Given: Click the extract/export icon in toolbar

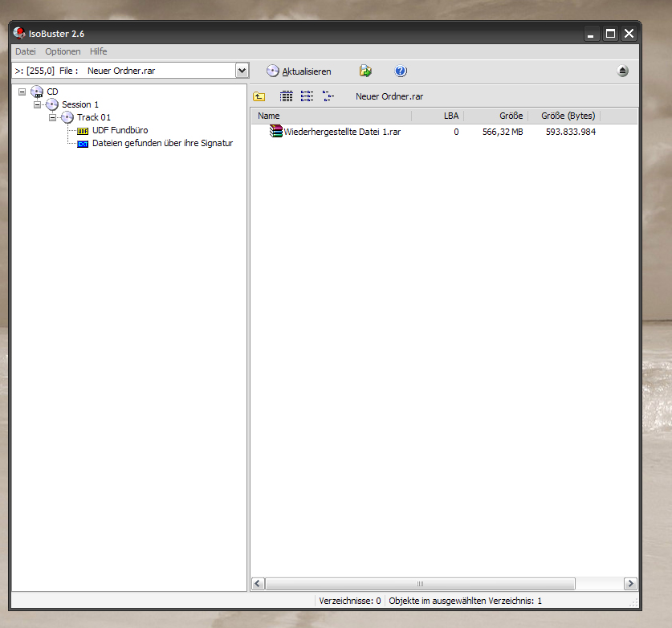Looking at the screenshot, I should [365, 71].
